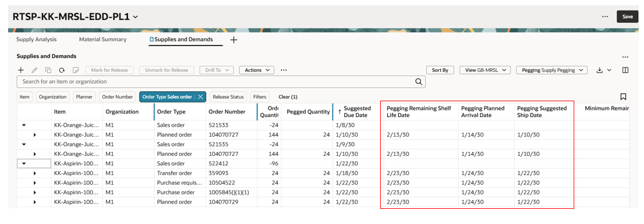The width and height of the screenshot is (644, 224).
Task: Click the download export icon
Action: point(599,70)
